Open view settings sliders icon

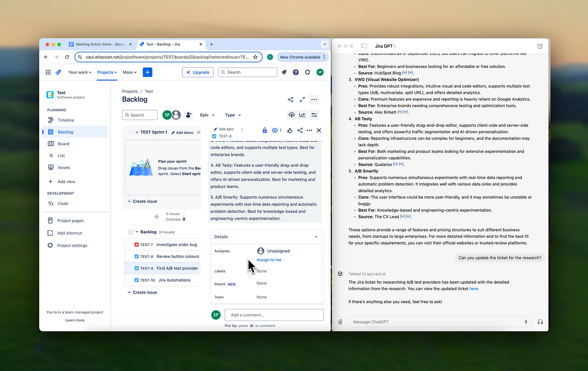click(x=314, y=115)
